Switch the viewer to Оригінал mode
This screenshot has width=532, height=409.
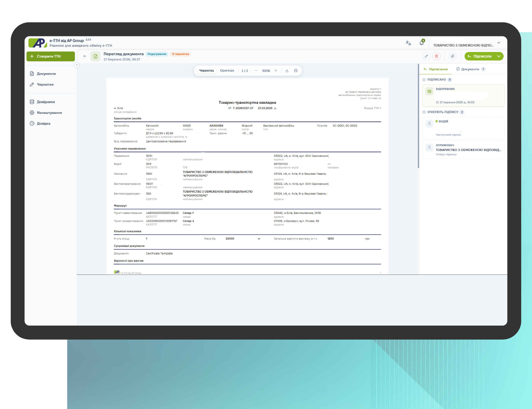click(227, 71)
